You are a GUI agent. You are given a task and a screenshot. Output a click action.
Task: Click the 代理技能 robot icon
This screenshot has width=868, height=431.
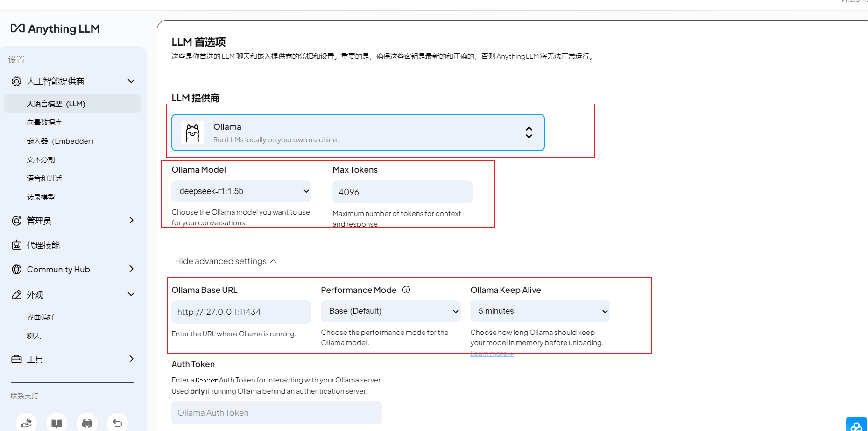coord(16,245)
